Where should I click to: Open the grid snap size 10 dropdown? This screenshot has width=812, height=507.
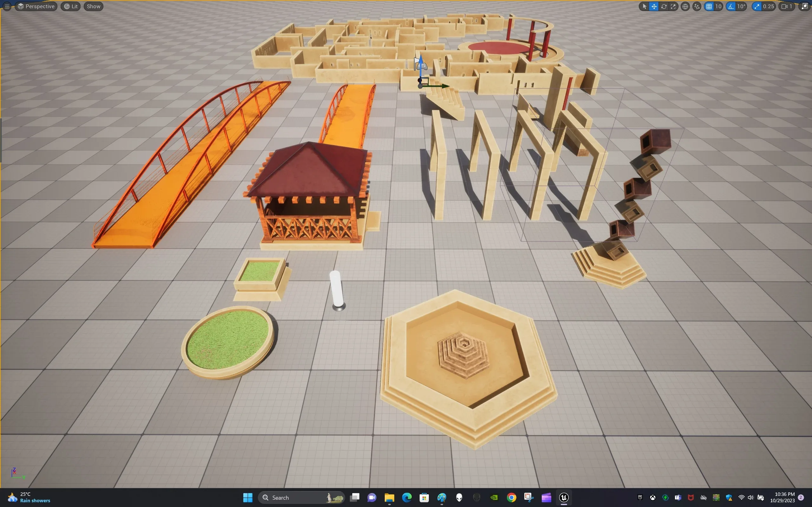tap(718, 6)
